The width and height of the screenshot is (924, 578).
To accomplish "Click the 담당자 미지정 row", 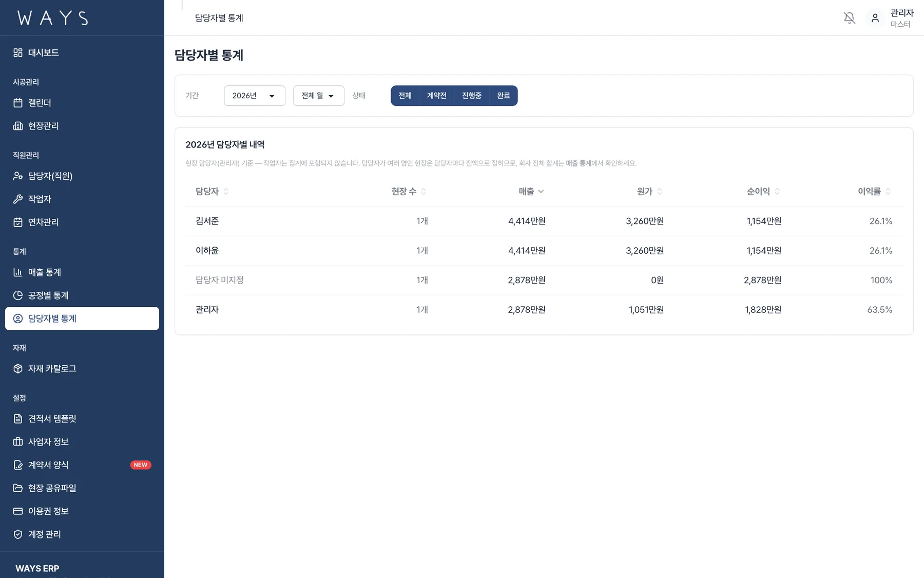I will click(544, 280).
